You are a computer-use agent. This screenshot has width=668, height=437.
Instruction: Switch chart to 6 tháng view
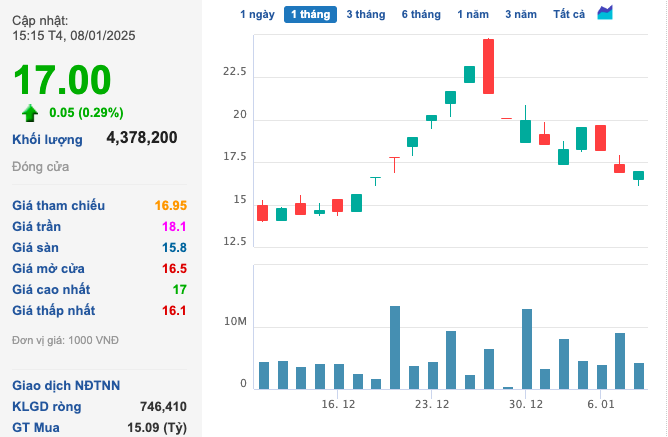pos(420,14)
